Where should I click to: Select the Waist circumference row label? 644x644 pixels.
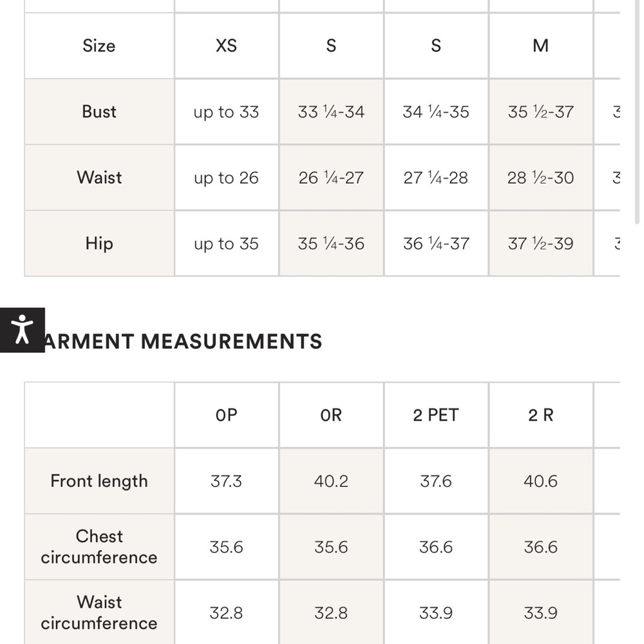pos(99,612)
